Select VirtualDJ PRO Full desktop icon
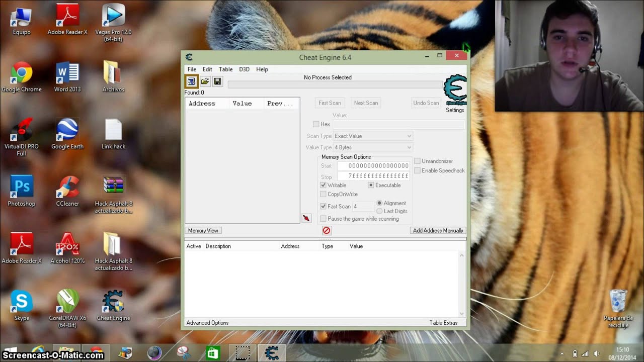 tap(22, 138)
